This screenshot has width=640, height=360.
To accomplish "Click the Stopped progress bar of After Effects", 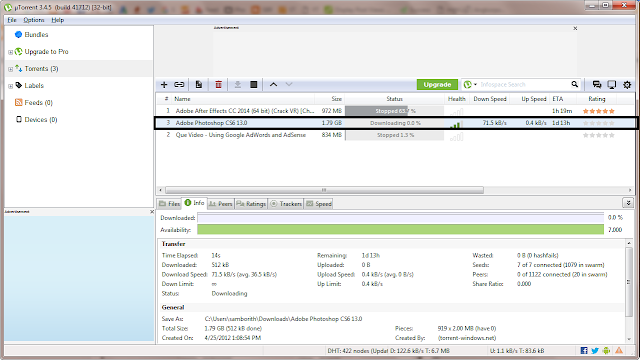I will [x=394, y=111].
